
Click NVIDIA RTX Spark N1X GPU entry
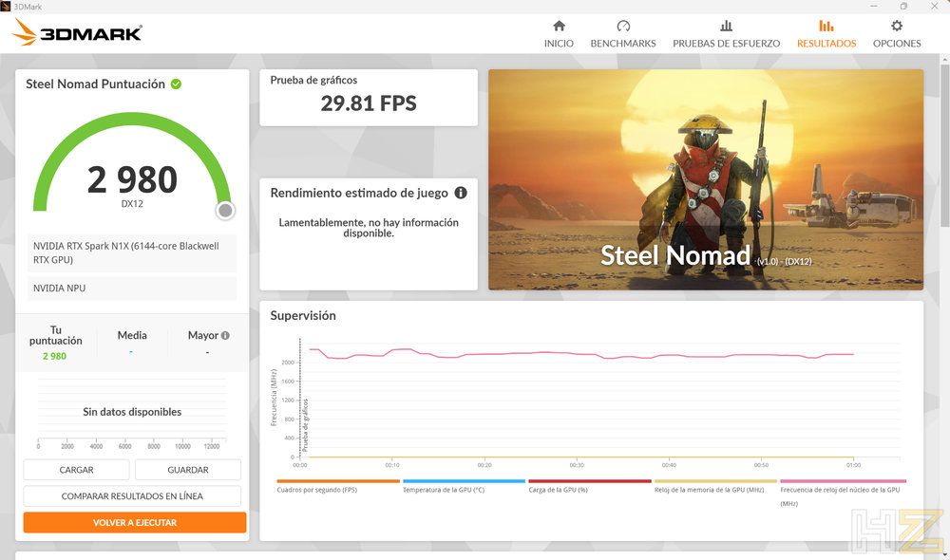(132, 253)
